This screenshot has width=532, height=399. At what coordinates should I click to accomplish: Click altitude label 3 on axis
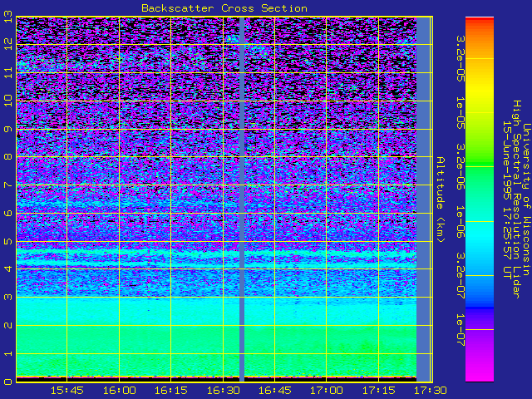coord(8,297)
